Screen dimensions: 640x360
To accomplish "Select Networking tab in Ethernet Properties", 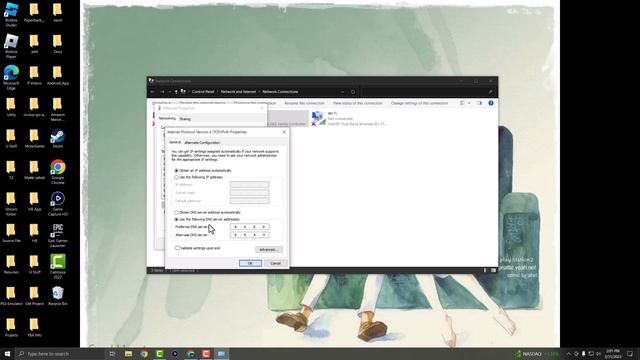I will 167,118.
